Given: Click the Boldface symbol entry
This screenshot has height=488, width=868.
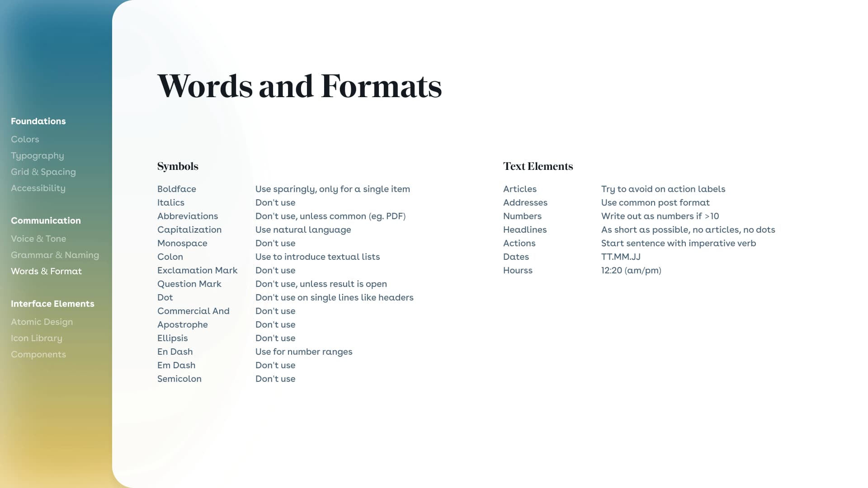Looking at the screenshot, I should (x=176, y=189).
